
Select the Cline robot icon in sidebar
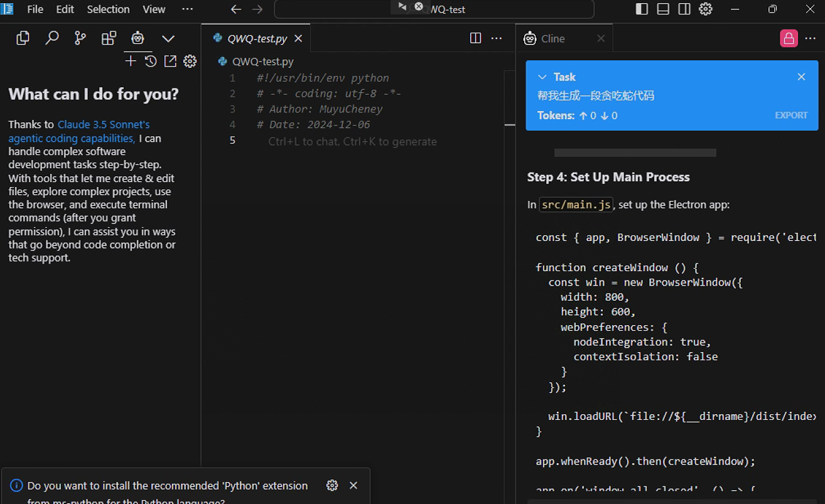137,38
